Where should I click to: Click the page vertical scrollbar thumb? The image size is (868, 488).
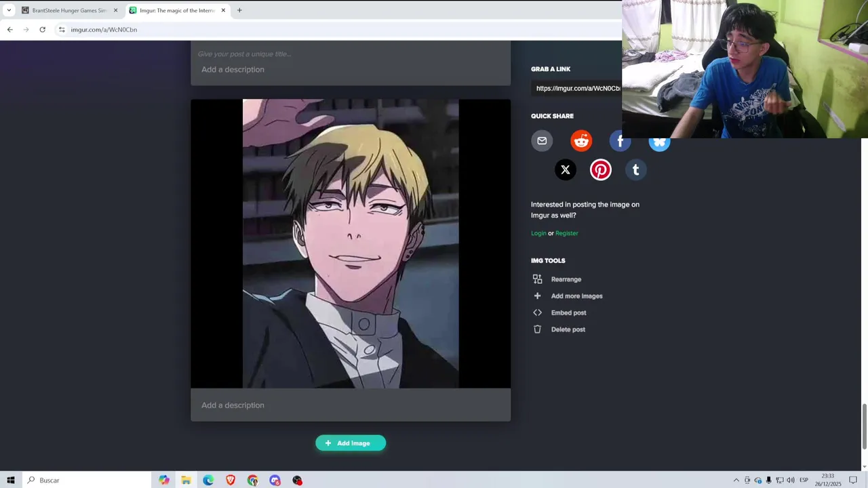click(x=865, y=426)
